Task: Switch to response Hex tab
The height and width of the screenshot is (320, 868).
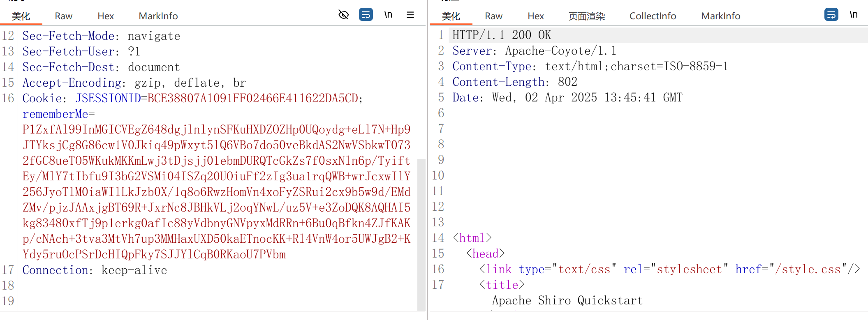Action: click(x=536, y=16)
